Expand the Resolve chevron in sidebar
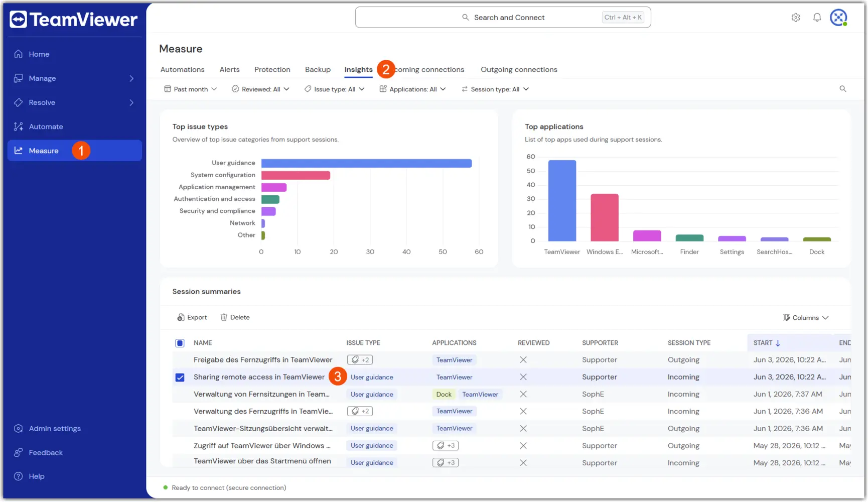The height and width of the screenshot is (502, 868). pos(131,102)
